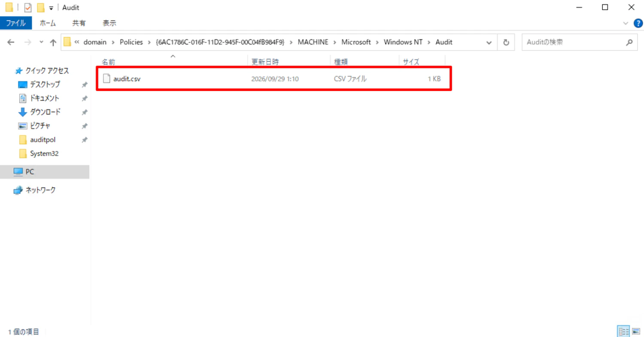Click 'domain' in the address path
Screen dimensions: 644x337
point(94,42)
